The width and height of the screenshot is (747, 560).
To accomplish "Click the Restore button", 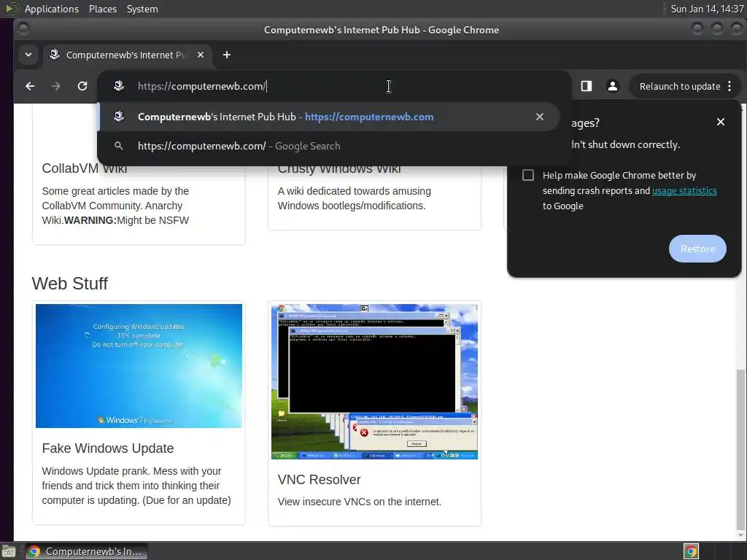I will click(697, 249).
